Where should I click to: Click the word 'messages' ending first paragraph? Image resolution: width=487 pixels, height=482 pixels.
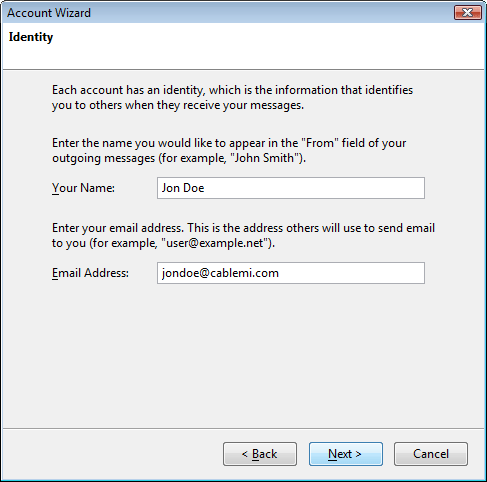click(x=277, y=105)
